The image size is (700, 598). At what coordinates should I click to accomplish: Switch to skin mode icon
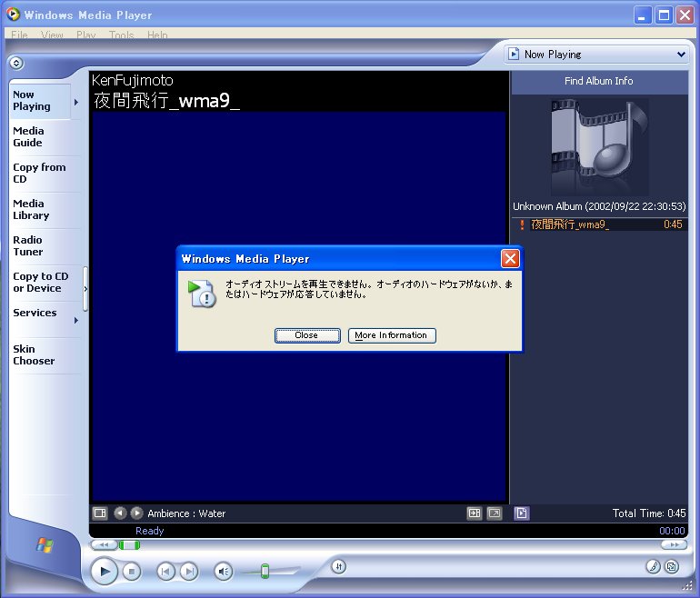(x=672, y=567)
